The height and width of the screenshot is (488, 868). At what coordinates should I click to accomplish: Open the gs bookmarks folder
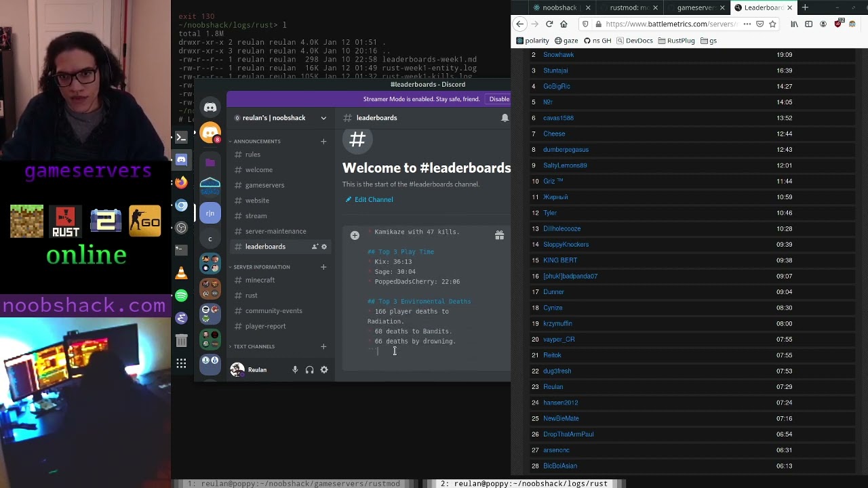pyautogui.click(x=709, y=41)
